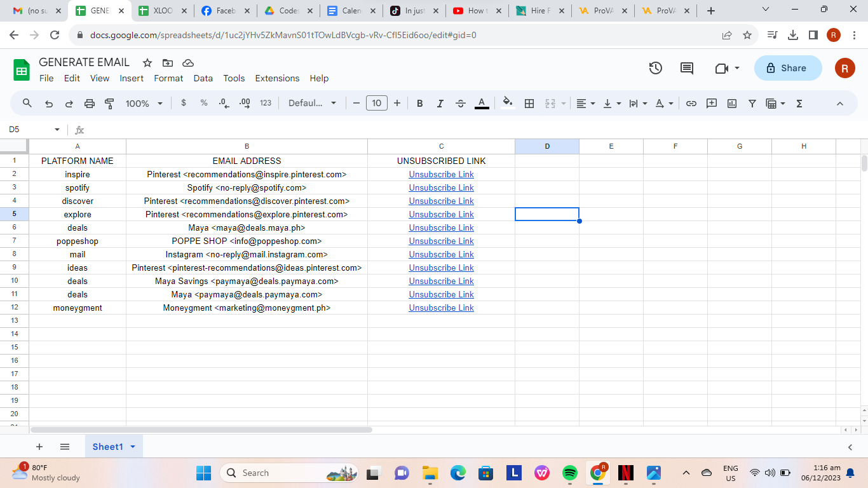This screenshot has height=488, width=868.
Task: Show all sheets list
Action: (x=65, y=447)
